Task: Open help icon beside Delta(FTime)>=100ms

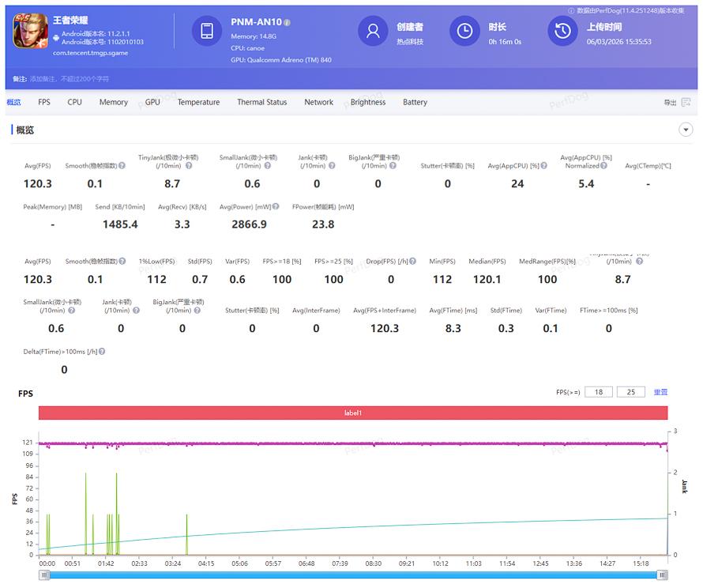Action: pos(102,352)
